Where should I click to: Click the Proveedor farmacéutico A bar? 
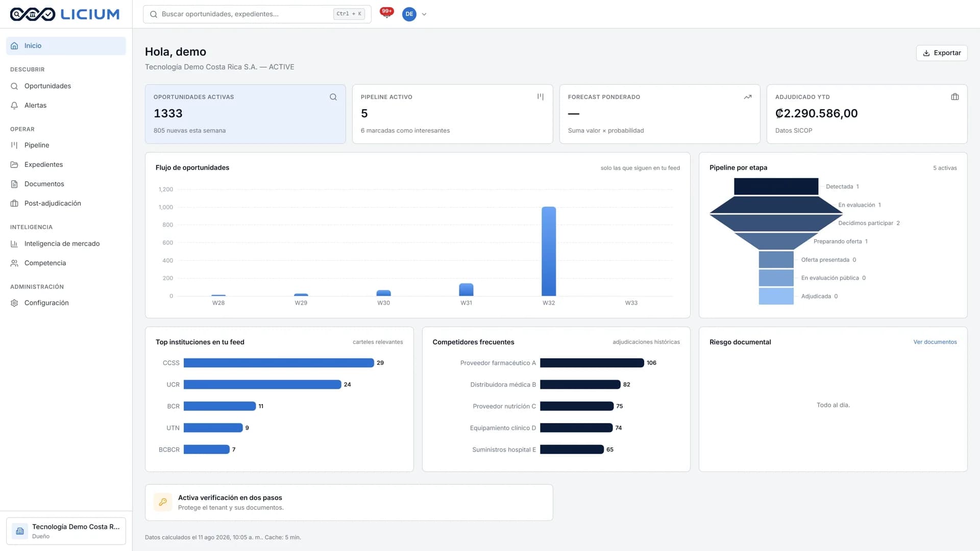[592, 363]
